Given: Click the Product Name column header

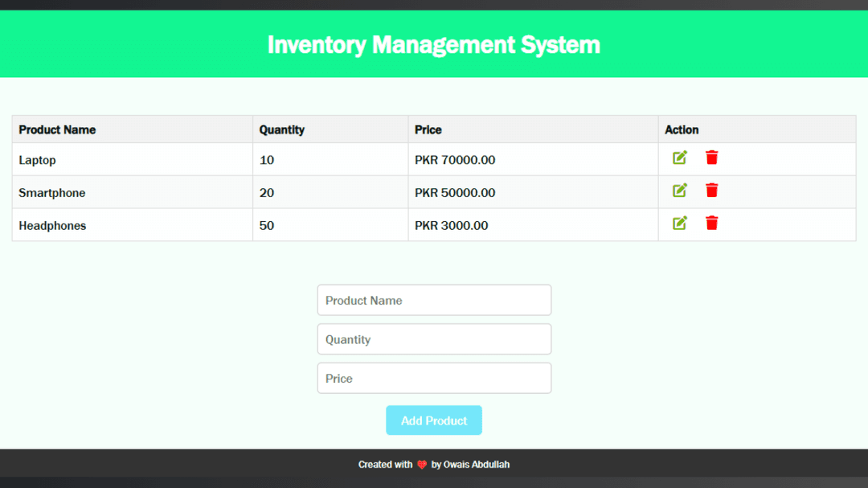Looking at the screenshot, I should (x=57, y=129).
